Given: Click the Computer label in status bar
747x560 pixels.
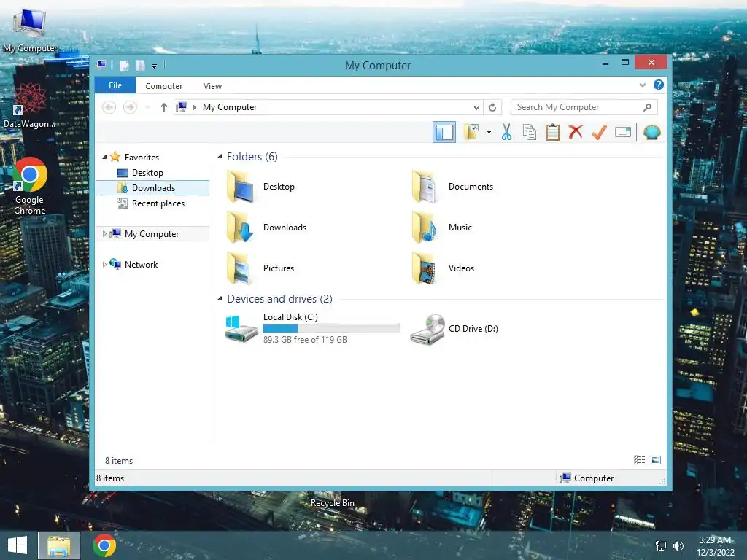Looking at the screenshot, I should point(594,478).
